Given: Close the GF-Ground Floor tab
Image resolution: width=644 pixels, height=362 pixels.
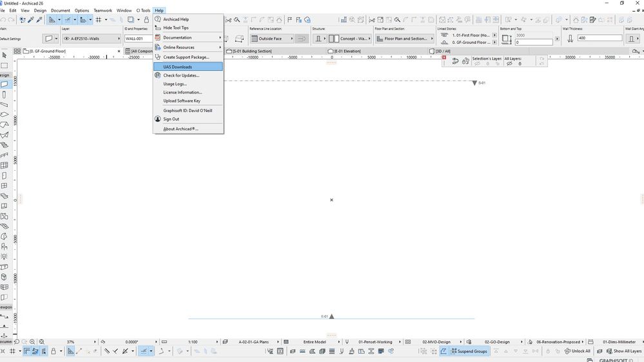Looking at the screenshot, I should (x=119, y=52).
